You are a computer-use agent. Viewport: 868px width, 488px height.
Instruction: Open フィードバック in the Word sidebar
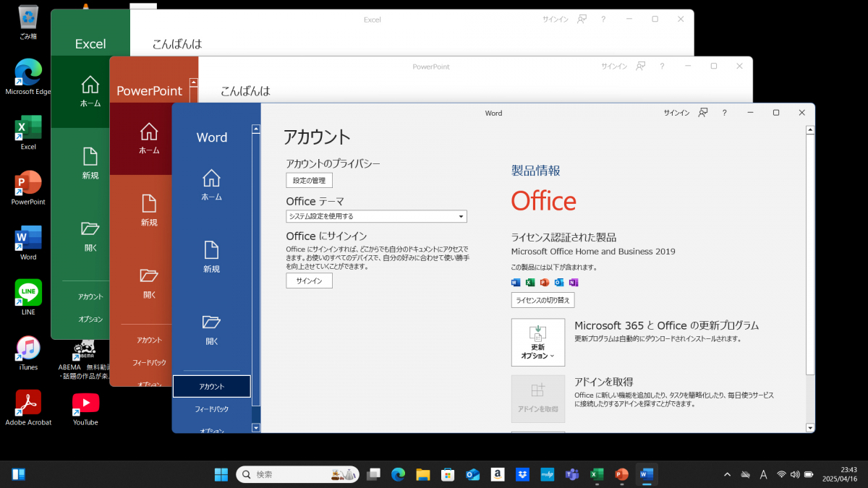click(x=211, y=409)
